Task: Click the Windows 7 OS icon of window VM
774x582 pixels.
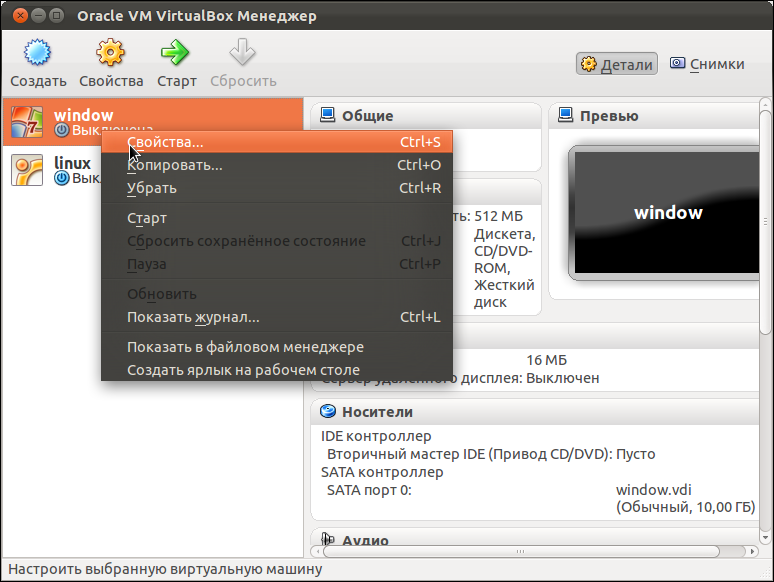Action: 27,122
